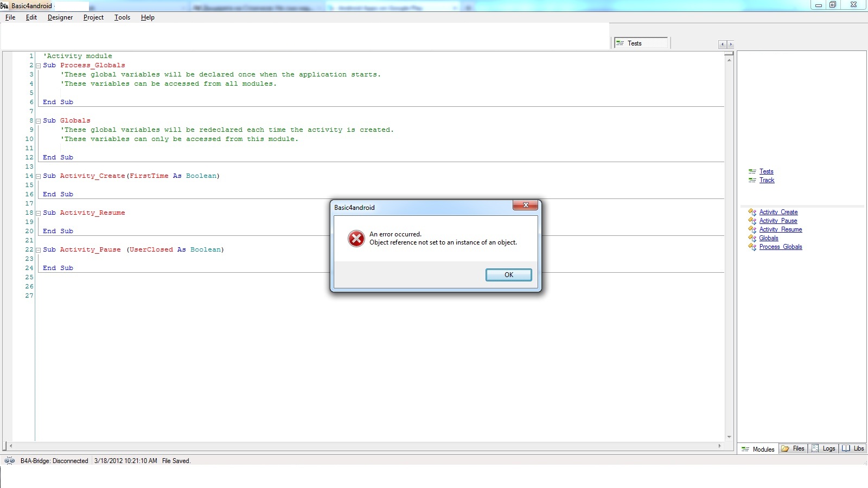Screen dimensions: 868x488
Task: Click the editor vertical scrollbar up arrow
Action: tap(729, 60)
